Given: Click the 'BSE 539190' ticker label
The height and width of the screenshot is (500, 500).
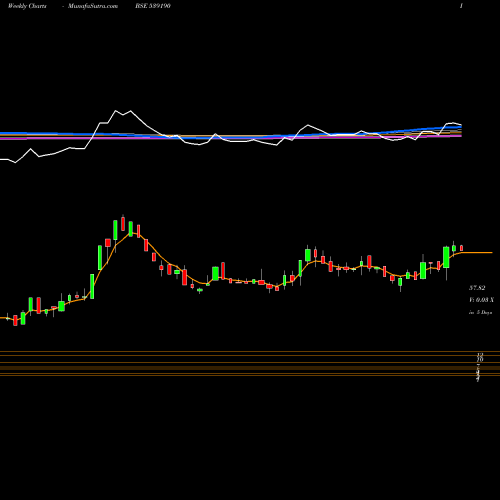Looking at the screenshot, I should [153, 6].
